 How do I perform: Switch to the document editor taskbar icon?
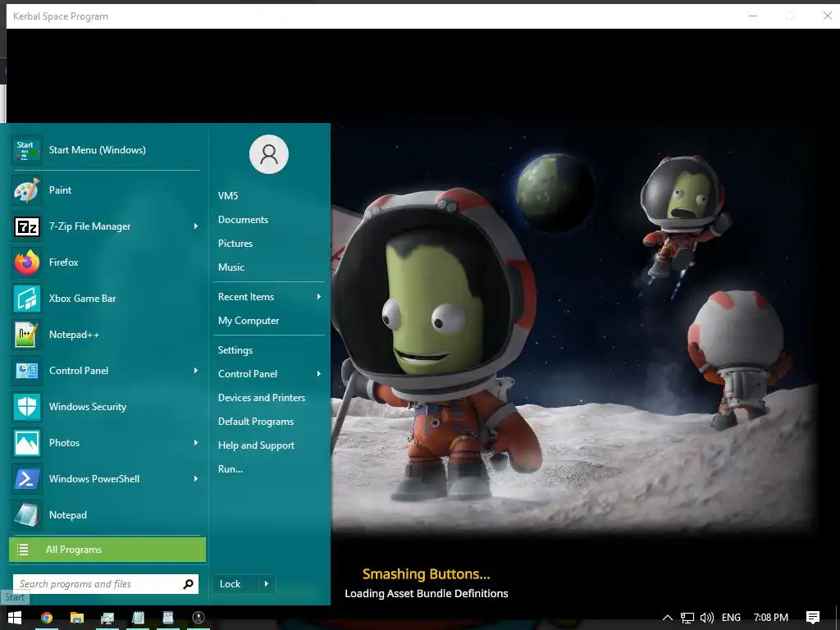pyautogui.click(x=168, y=618)
